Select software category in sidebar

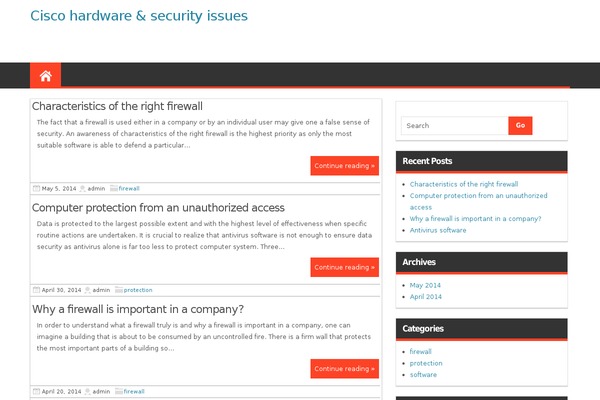click(423, 375)
